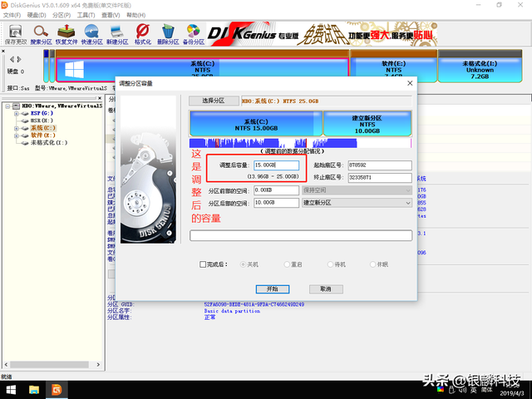Open the Recover Files (恢复文件) tool

pyautogui.click(x=66, y=34)
